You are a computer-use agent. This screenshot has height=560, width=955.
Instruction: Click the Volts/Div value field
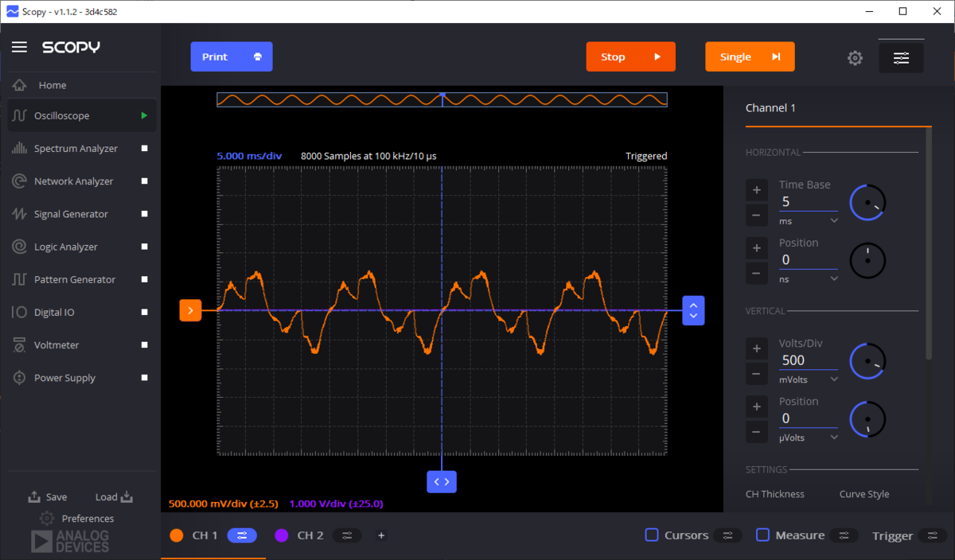click(x=808, y=360)
